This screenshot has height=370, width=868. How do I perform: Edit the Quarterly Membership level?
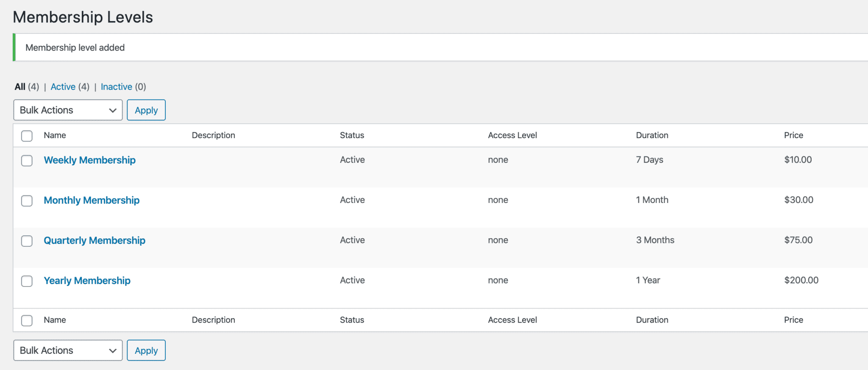click(x=95, y=241)
